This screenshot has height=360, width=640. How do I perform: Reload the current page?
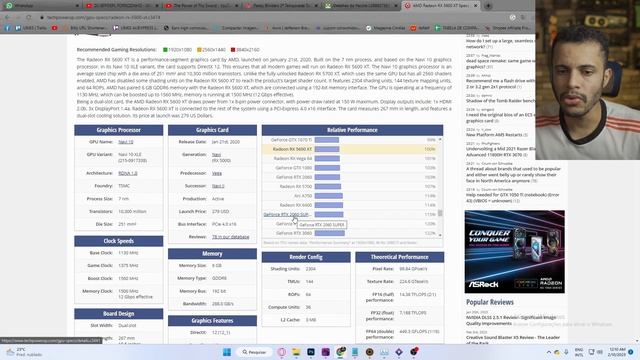[x=29, y=18]
